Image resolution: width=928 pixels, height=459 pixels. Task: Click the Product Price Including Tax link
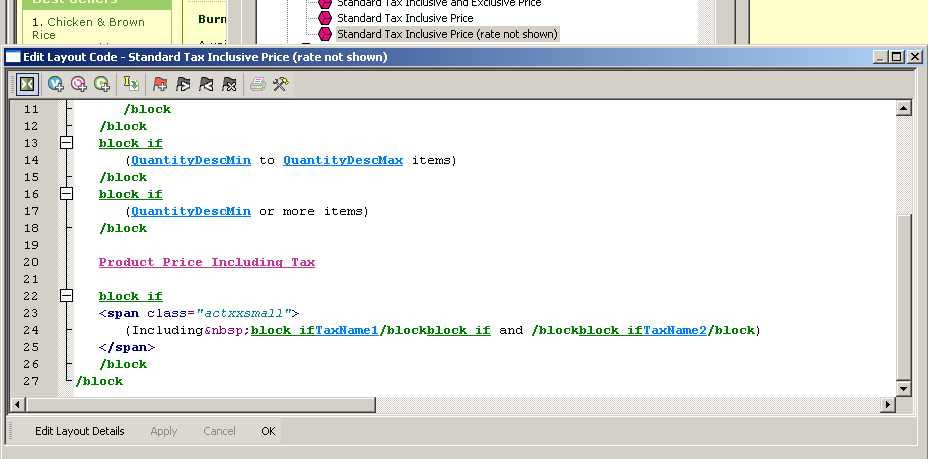207,262
